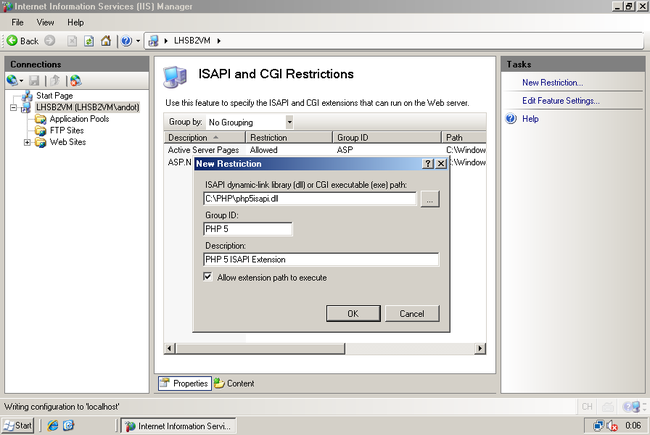Select LHSB2VM server node in tree

pyautogui.click(x=87, y=107)
